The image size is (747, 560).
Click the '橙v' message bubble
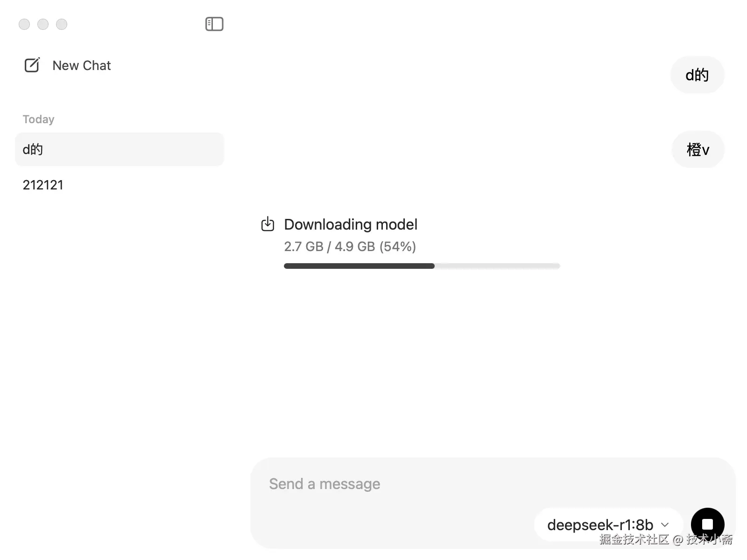pyautogui.click(x=698, y=149)
